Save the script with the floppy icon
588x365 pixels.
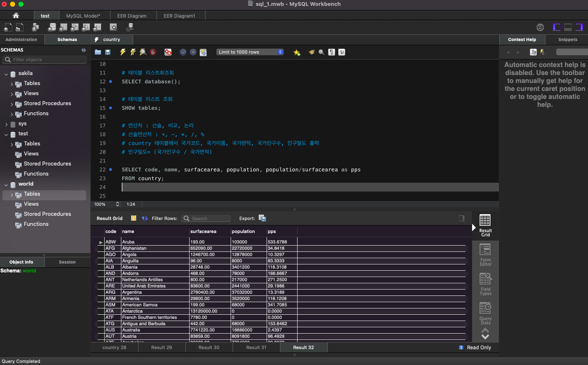click(108, 52)
